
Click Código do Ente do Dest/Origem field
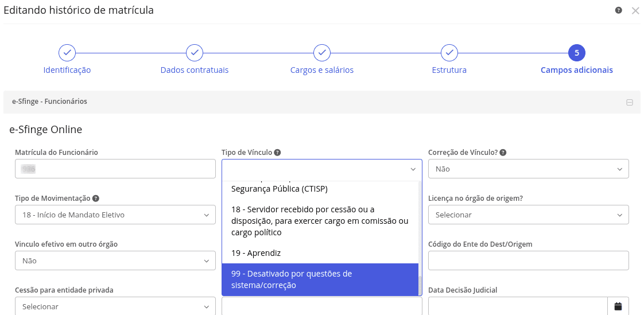(528, 261)
